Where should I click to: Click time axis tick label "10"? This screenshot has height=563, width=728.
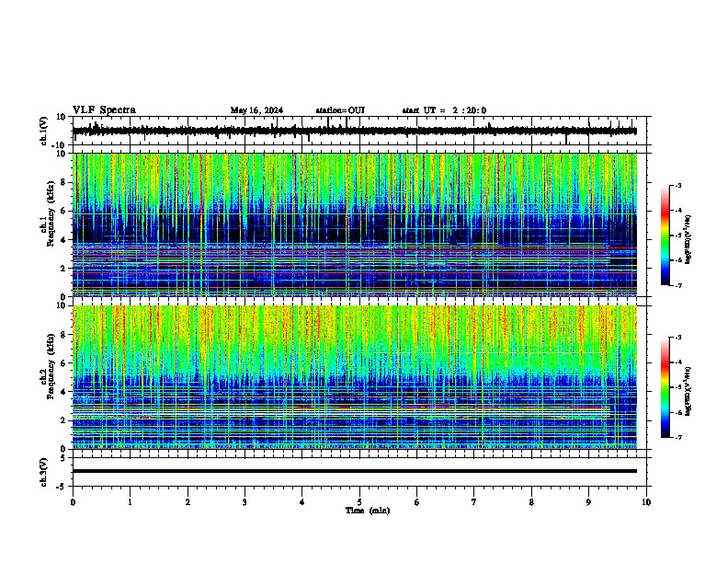pos(646,502)
